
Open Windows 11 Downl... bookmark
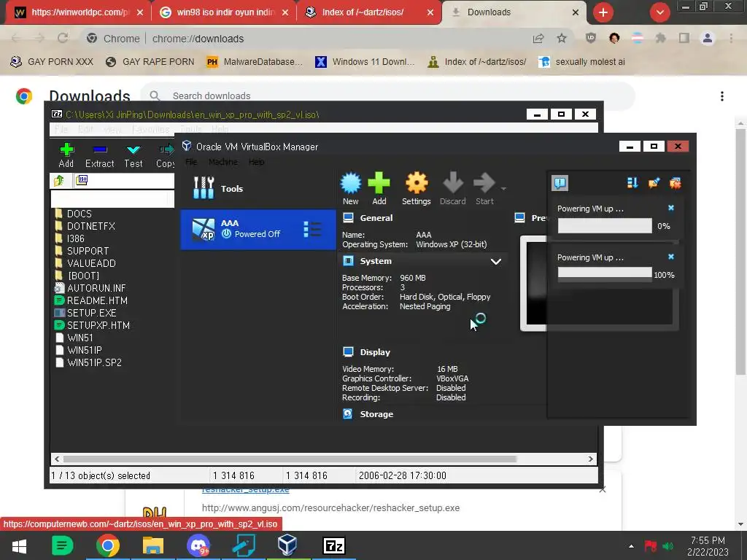coord(365,61)
